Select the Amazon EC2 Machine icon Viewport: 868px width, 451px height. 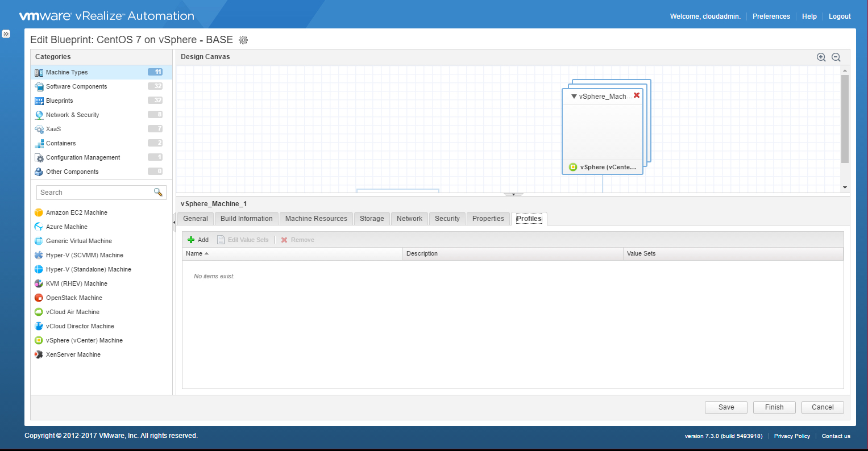point(39,212)
